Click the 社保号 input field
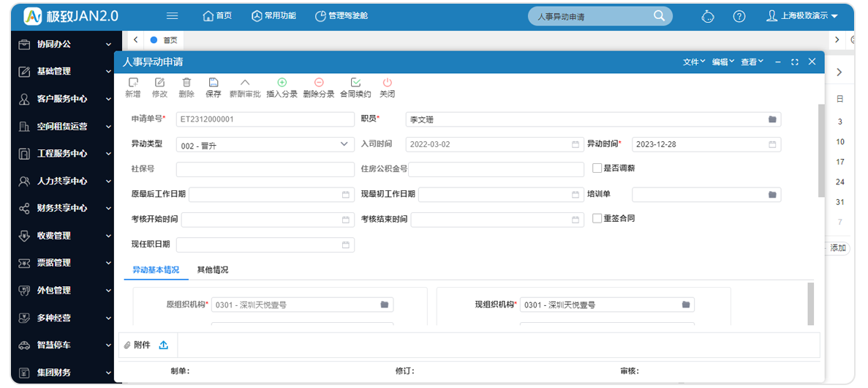 (x=265, y=169)
